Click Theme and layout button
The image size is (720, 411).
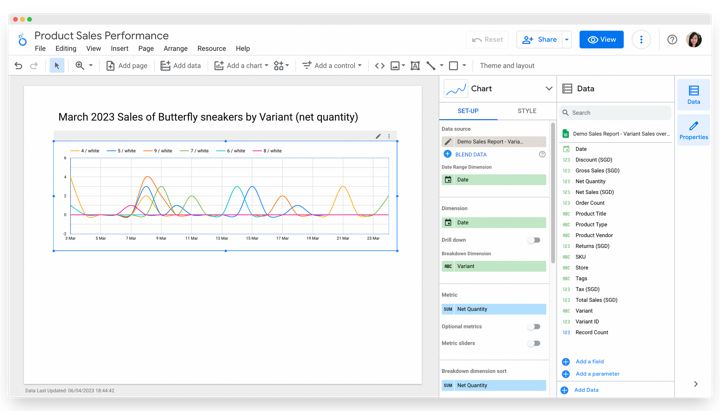coord(507,66)
